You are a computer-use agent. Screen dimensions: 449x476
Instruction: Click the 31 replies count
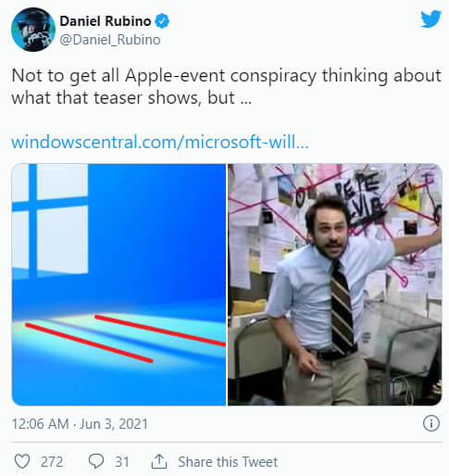[122, 462]
